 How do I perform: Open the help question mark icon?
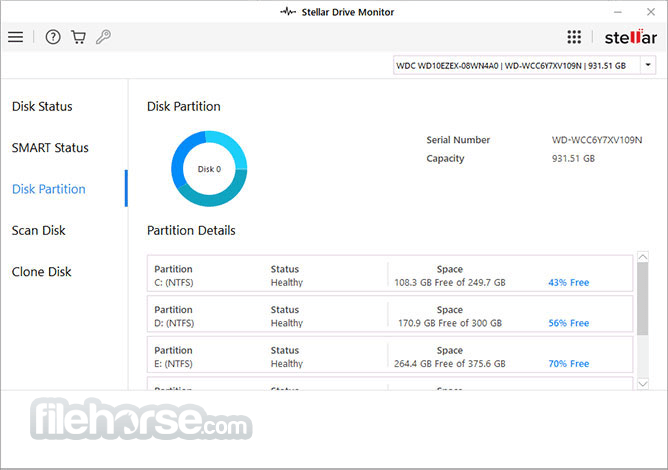(53, 37)
